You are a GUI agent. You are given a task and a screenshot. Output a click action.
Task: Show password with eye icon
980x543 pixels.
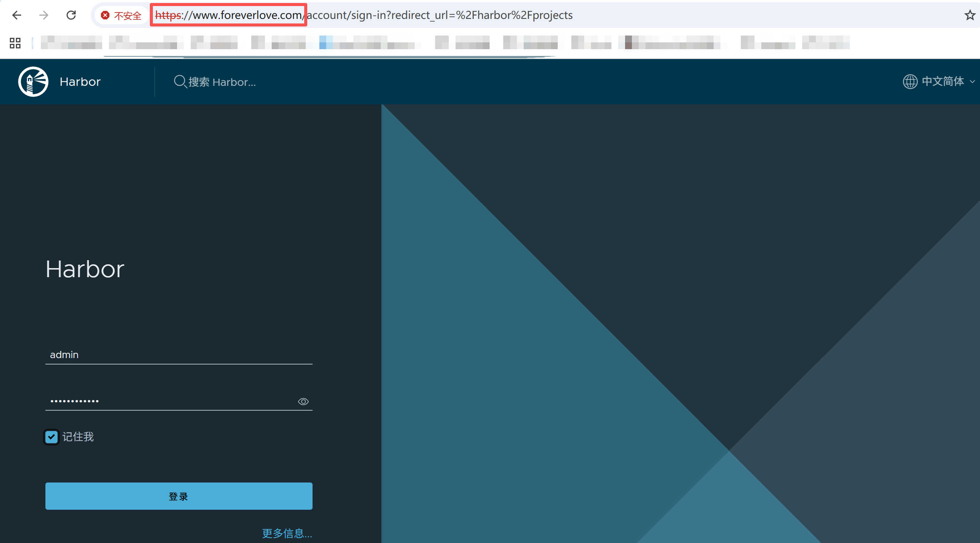(x=303, y=402)
